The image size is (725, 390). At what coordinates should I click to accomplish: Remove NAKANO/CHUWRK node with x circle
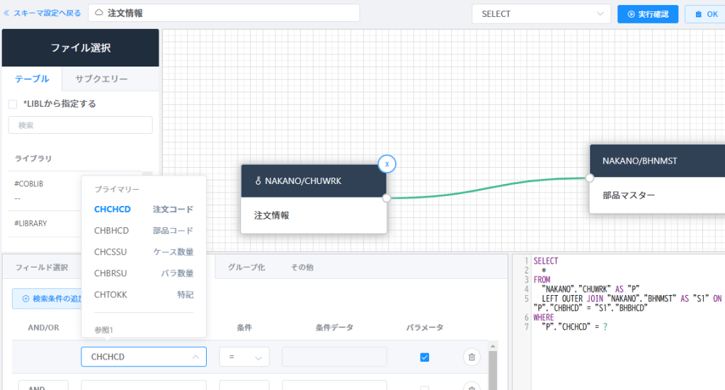[387, 164]
